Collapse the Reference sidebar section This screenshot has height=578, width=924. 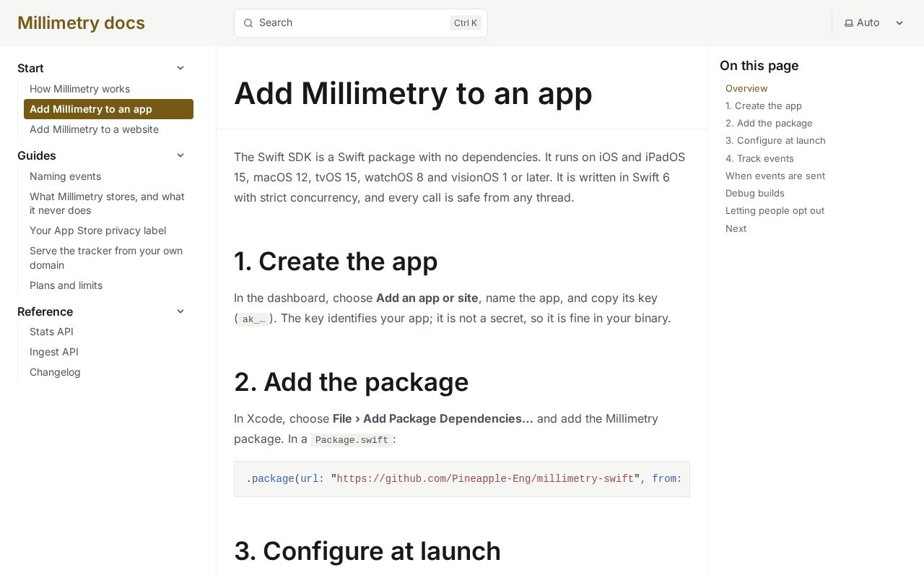180,311
